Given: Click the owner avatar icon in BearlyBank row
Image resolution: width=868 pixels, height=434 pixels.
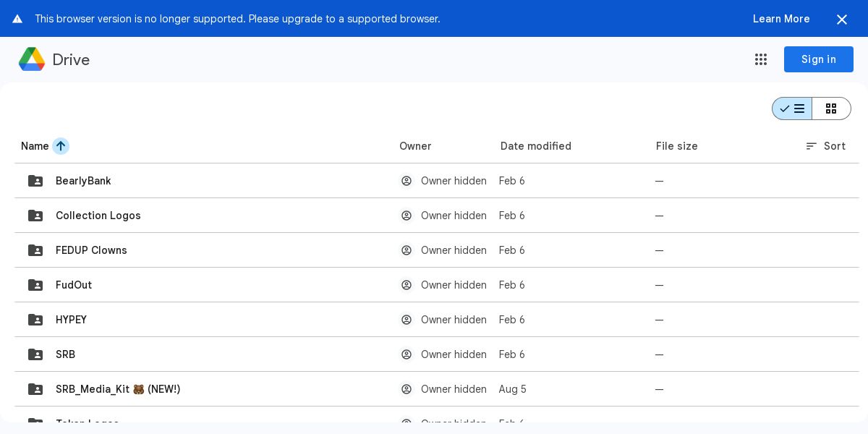Looking at the screenshot, I should (407, 181).
